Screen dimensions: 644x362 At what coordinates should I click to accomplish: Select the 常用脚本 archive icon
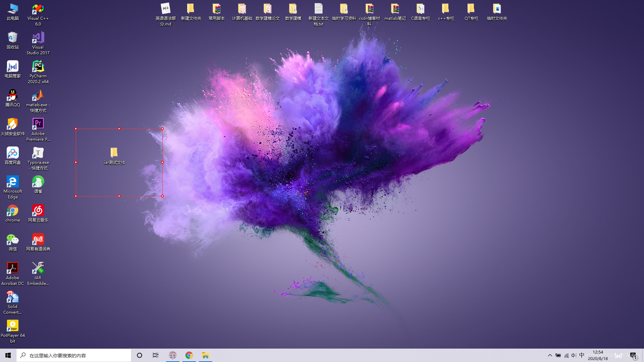[217, 12]
